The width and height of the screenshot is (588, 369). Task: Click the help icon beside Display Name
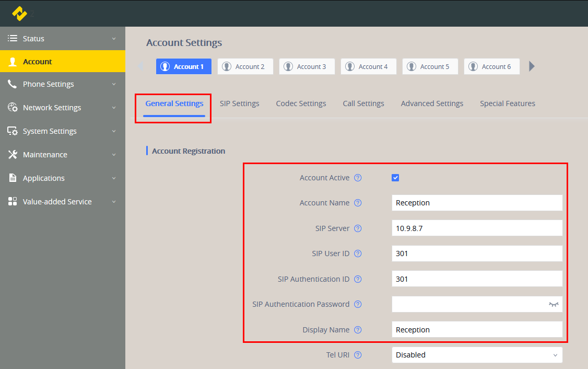coord(358,330)
